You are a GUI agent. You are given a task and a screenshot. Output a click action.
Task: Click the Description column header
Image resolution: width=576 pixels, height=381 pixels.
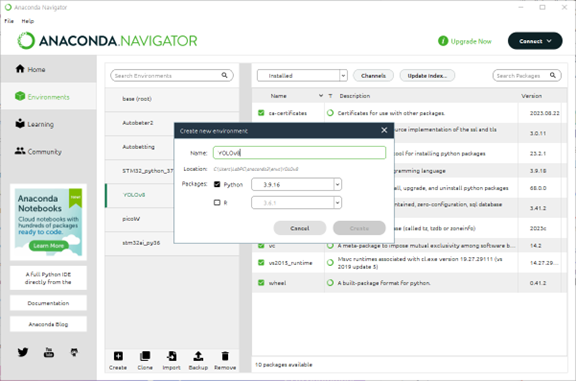point(354,96)
